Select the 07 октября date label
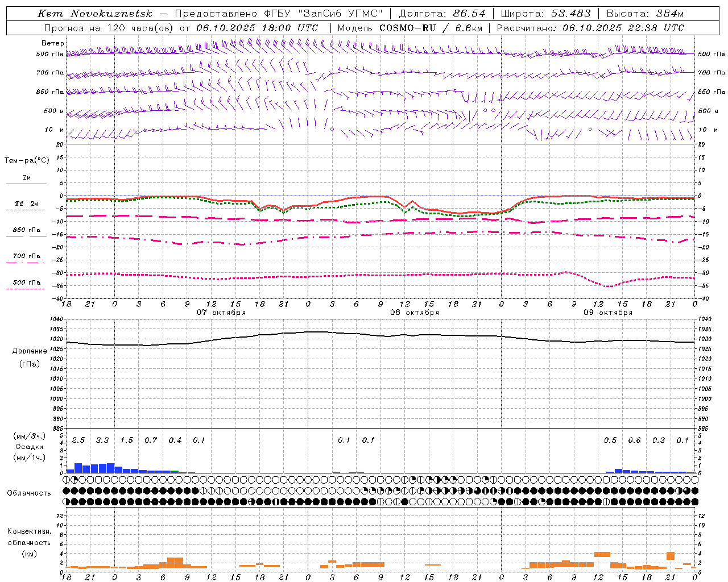The height and width of the screenshot is (582, 728). (x=221, y=313)
